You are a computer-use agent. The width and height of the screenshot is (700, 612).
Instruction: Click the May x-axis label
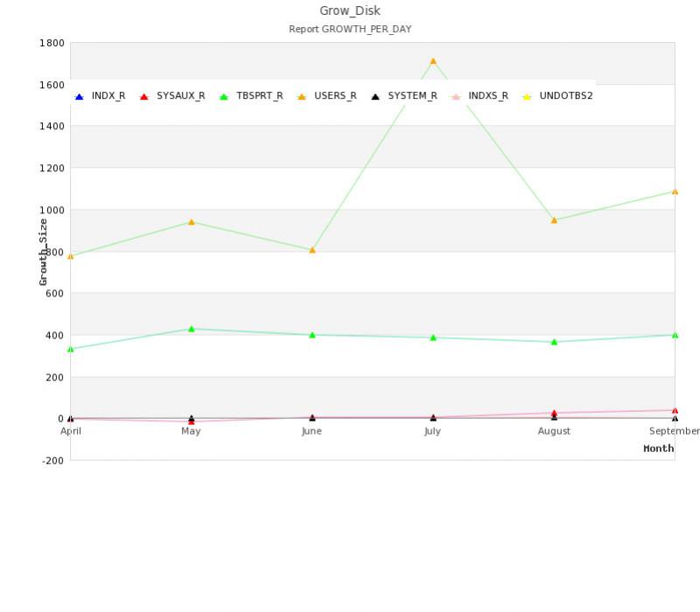(x=191, y=431)
